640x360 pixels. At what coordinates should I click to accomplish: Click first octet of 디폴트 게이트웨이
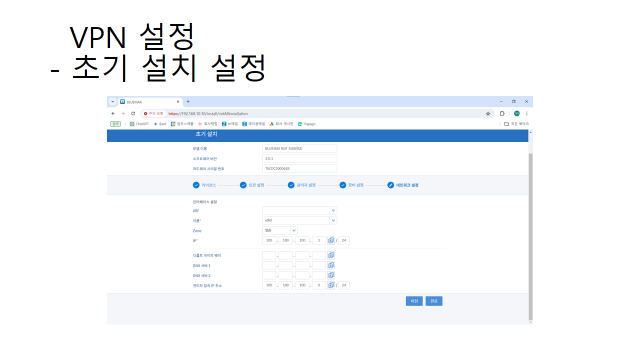point(269,256)
